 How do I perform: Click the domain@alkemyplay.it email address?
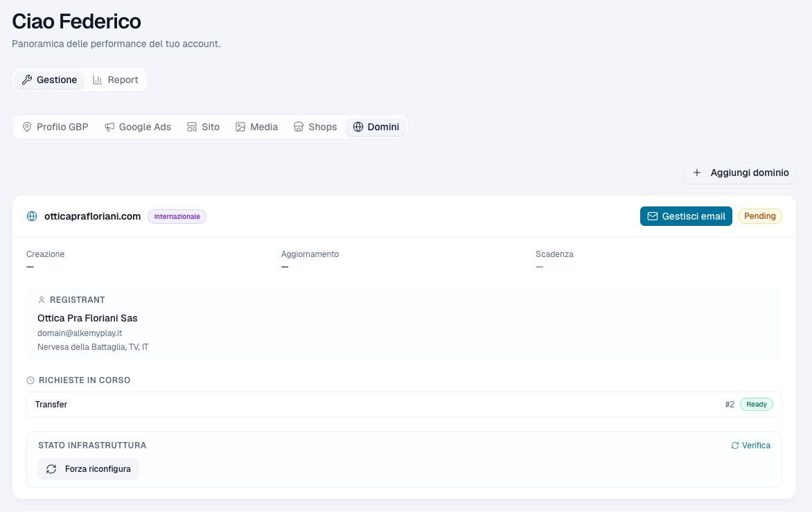click(80, 333)
